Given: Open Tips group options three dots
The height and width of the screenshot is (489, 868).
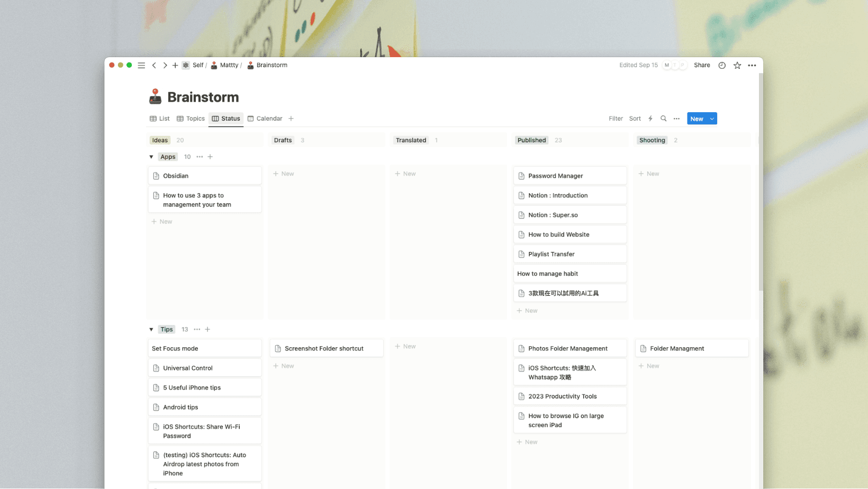Looking at the screenshot, I should point(197,329).
